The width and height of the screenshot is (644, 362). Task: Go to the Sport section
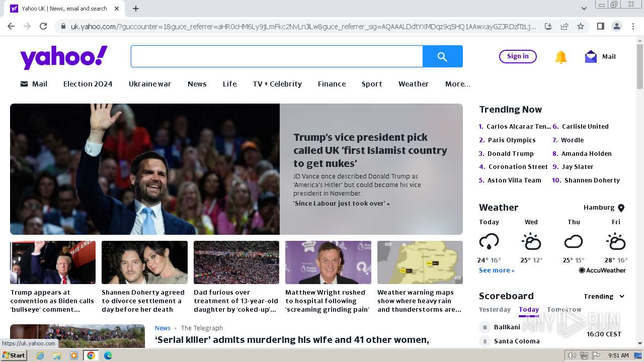click(x=372, y=84)
